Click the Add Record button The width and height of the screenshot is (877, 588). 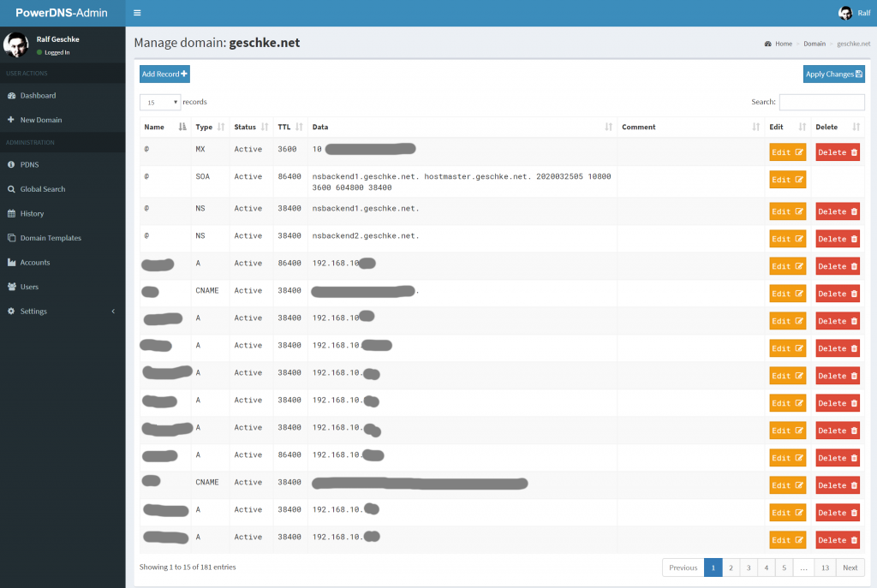pyautogui.click(x=164, y=74)
